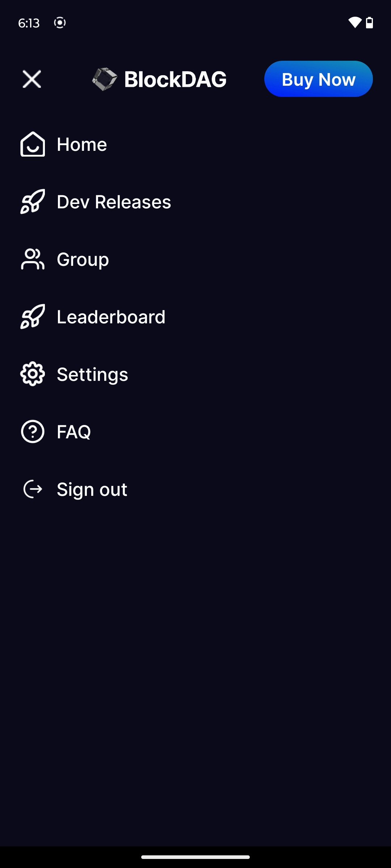Image resolution: width=391 pixels, height=868 pixels.
Task: Choose Sign out label
Action: pos(92,490)
